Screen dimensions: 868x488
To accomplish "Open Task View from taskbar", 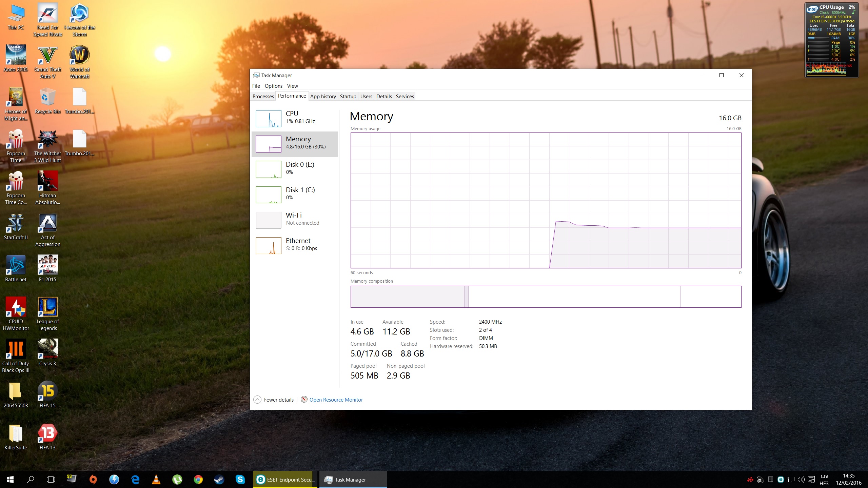I will 51,480.
